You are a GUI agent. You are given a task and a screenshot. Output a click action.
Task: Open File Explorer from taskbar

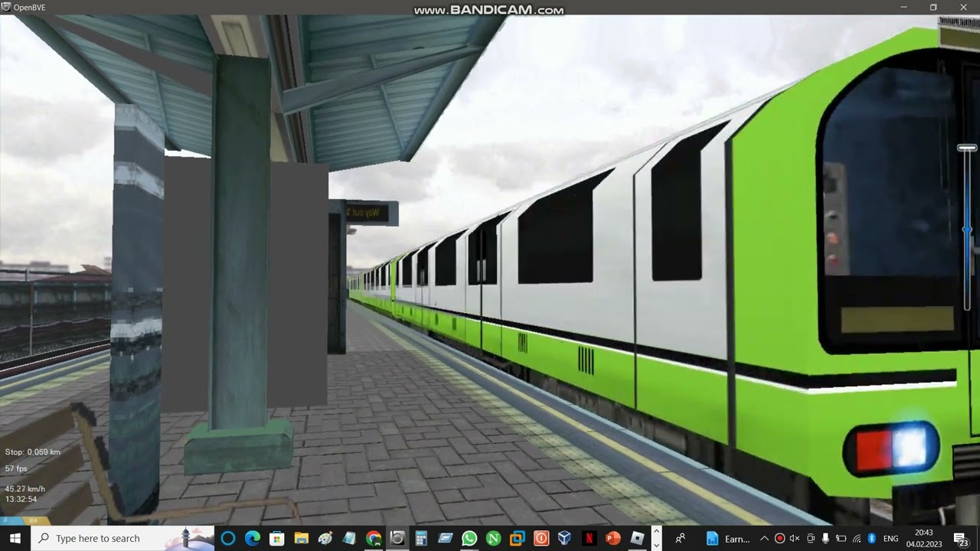[x=301, y=538]
